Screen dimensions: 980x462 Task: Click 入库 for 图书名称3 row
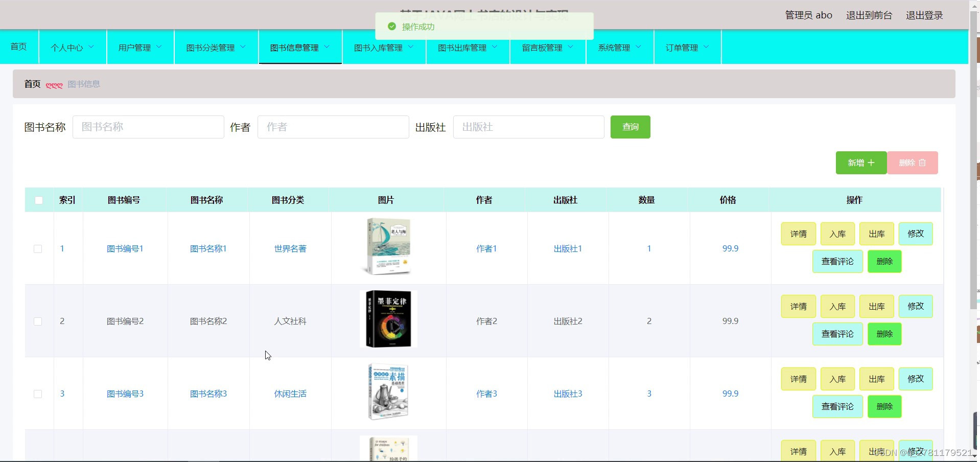point(838,379)
